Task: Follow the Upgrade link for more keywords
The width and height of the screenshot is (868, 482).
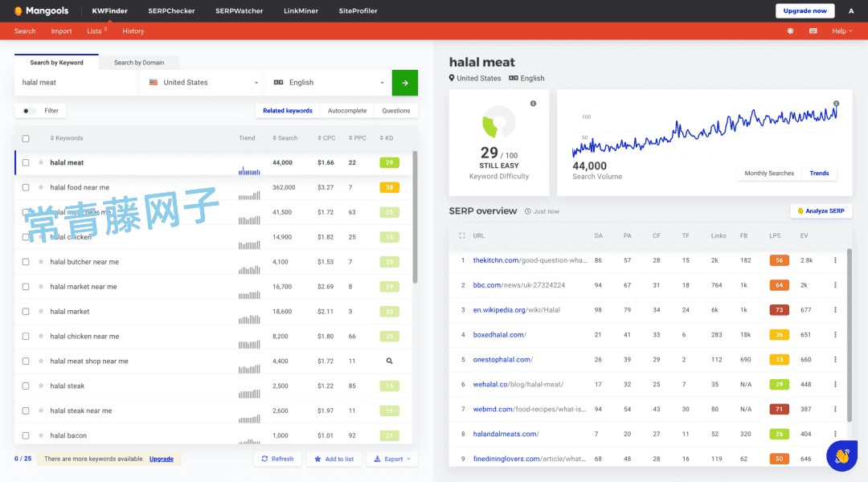Action: tap(161, 459)
